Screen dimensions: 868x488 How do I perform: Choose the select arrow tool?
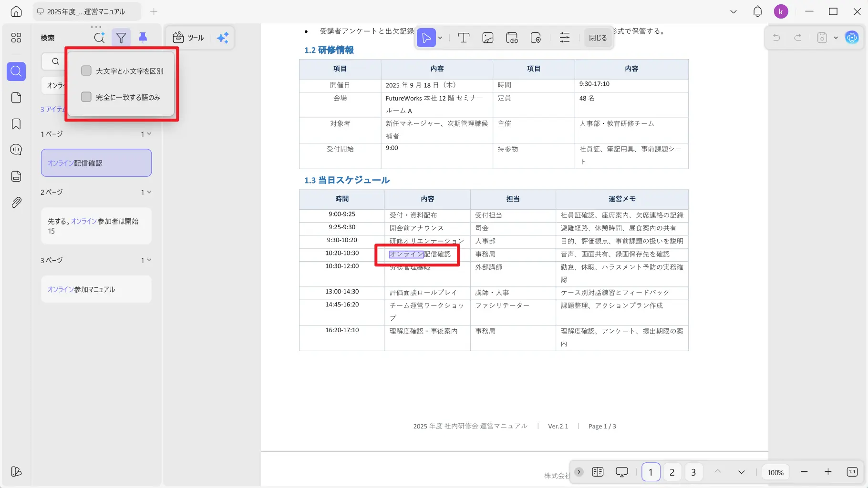tap(426, 38)
